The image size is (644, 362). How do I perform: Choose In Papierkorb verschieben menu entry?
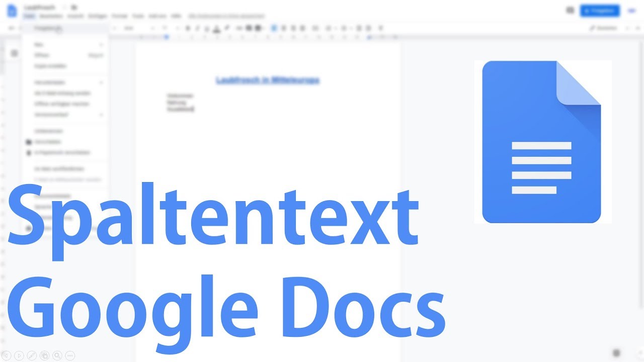[x=62, y=152]
